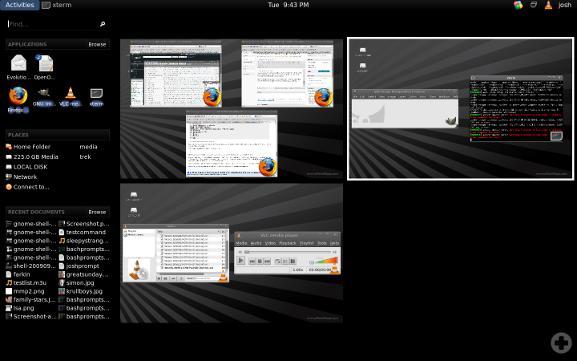This screenshot has width=577, height=361.
Task: Open recent document shell-200909...
Action: (x=31, y=266)
